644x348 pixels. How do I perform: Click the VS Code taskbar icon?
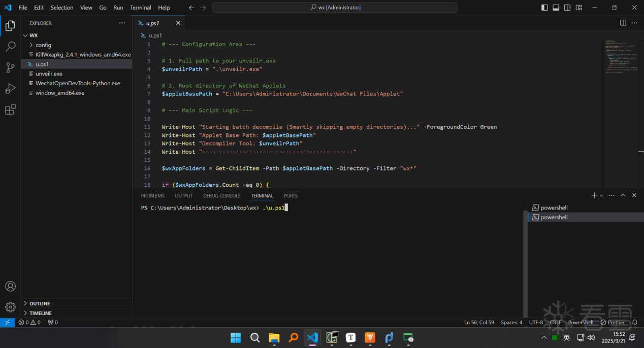[312, 337]
